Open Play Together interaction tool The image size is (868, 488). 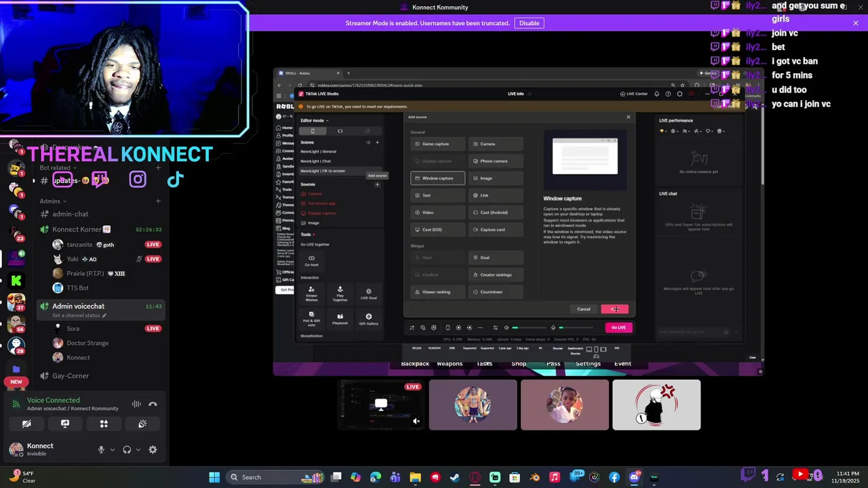[340, 293]
